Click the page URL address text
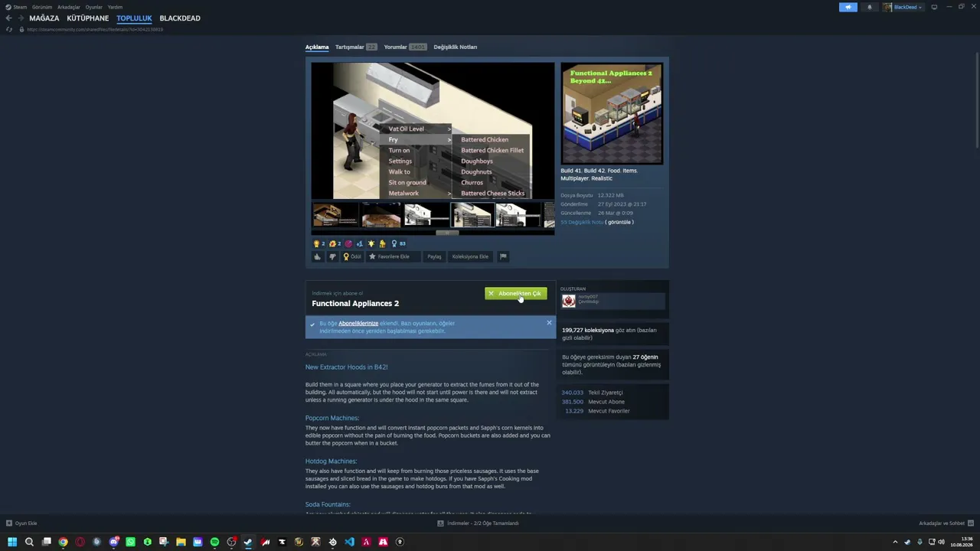Screen dimensions: 980x551 [x=95, y=30]
